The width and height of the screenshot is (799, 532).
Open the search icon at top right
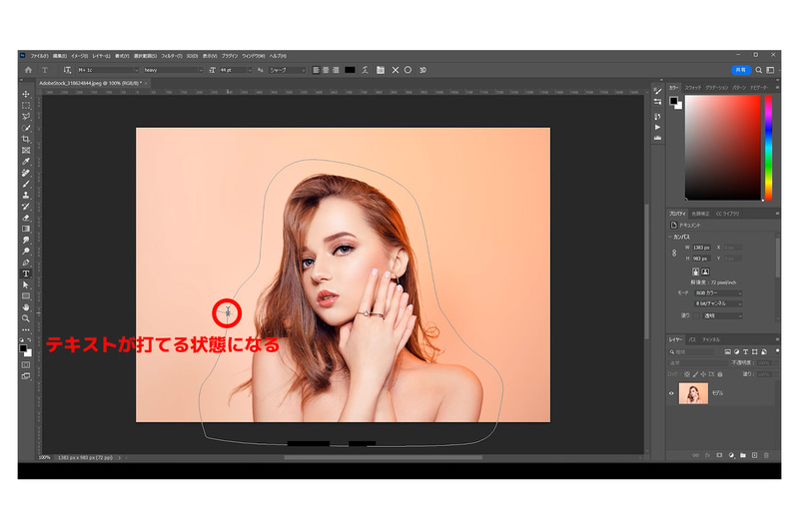(759, 70)
